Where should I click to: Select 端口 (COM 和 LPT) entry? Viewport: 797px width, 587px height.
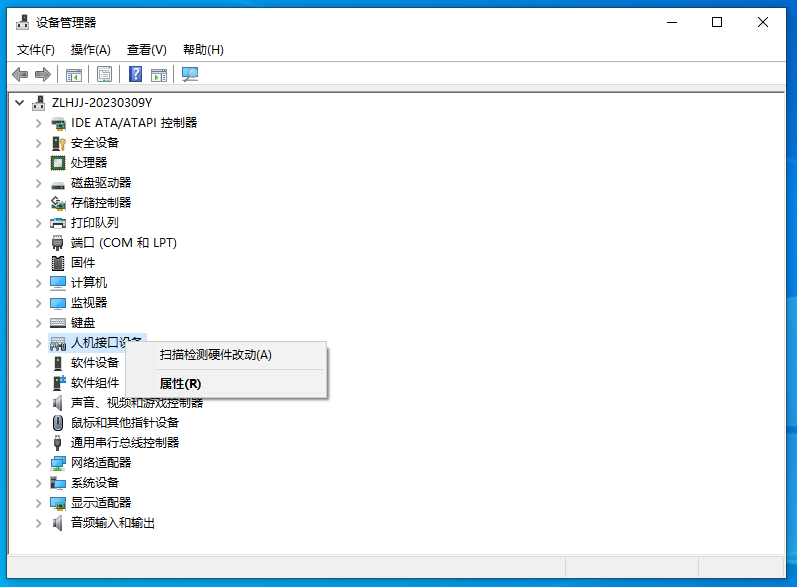[123, 243]
